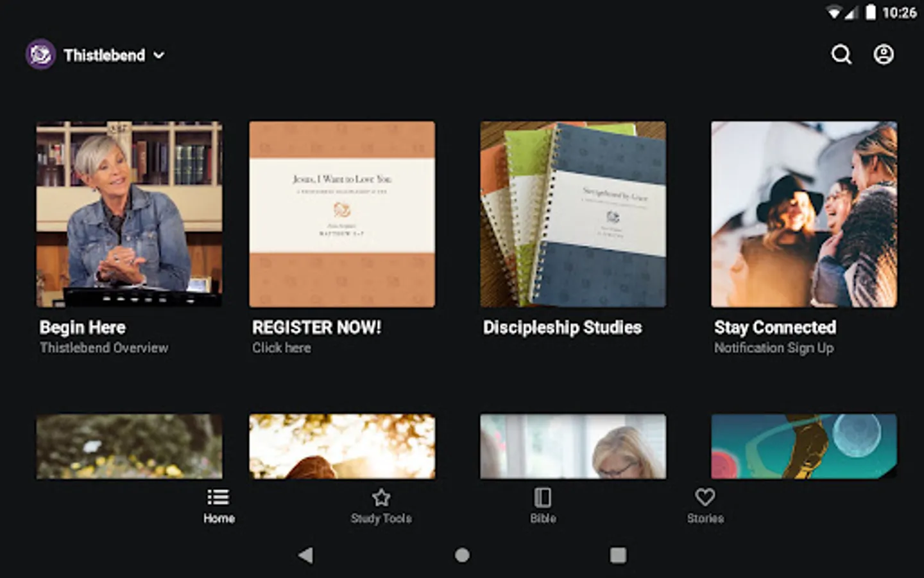Viewport: 924px width, 578px height.
Task: Open Stories via heart icon
Action: click(x=705, y=496)
